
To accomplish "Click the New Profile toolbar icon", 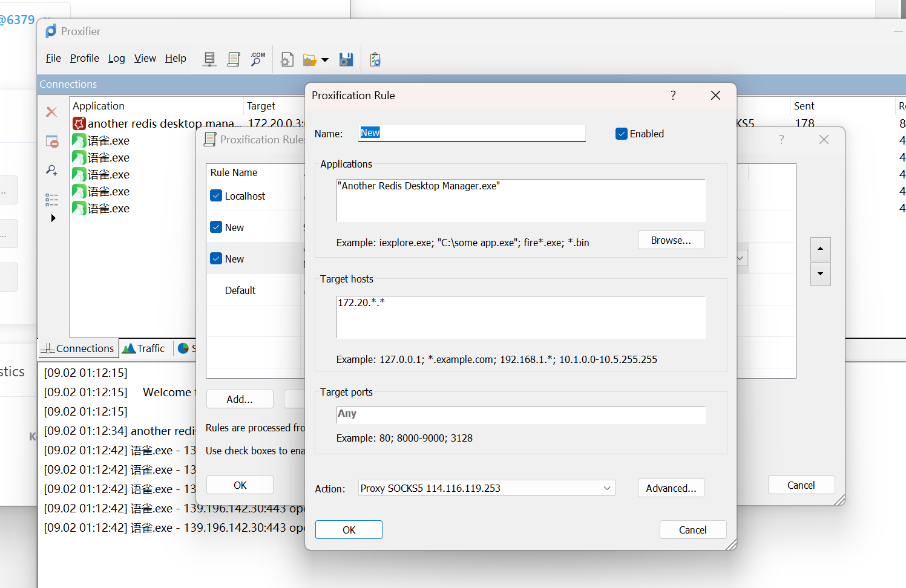I will pyautogui.click(x=287, y=59).
